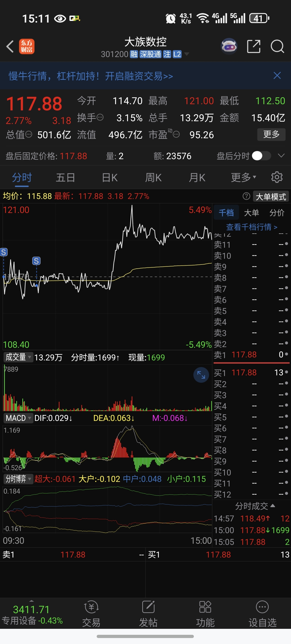Image resolution: width=291 pixels, height=644 pixels.
Task: Tap the Wi-Fi status icon
Action: point(203,18)
